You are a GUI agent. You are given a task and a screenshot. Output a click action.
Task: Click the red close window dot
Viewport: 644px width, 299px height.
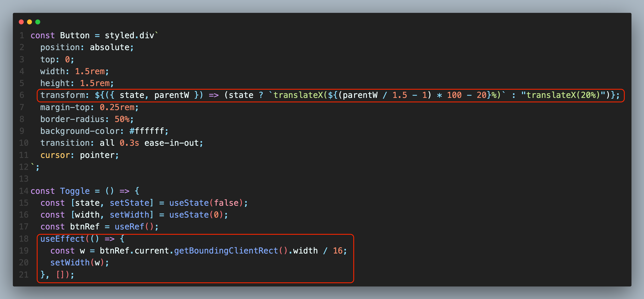click(21, 22)
